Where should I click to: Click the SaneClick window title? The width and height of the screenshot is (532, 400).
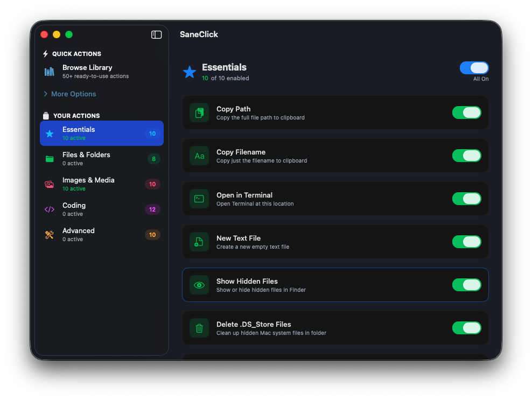click(199, 34)
